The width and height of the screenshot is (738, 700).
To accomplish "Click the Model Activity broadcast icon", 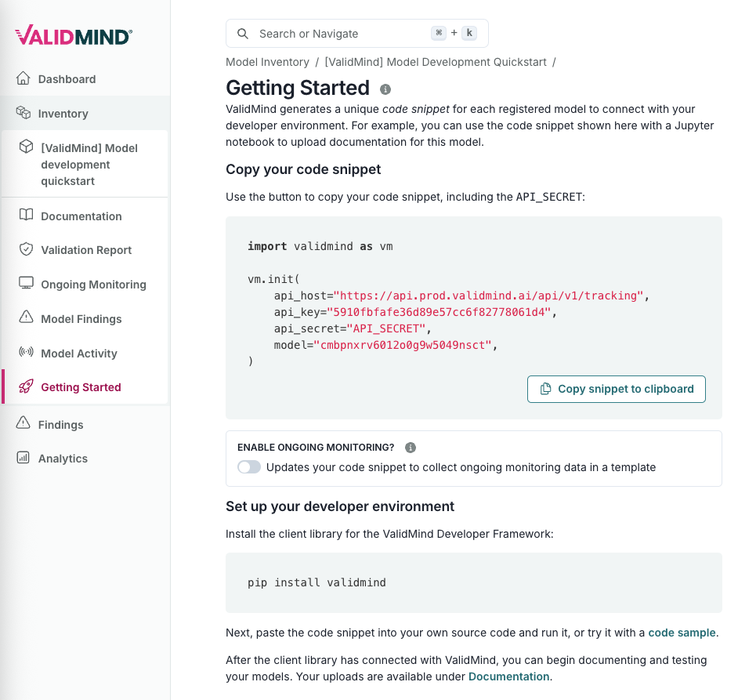I will coord(27,353).
